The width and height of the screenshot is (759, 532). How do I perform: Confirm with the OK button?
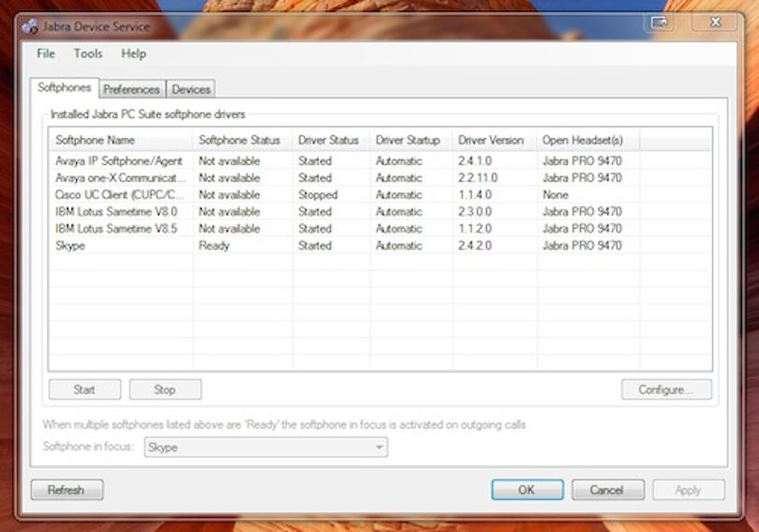[528, 490]
